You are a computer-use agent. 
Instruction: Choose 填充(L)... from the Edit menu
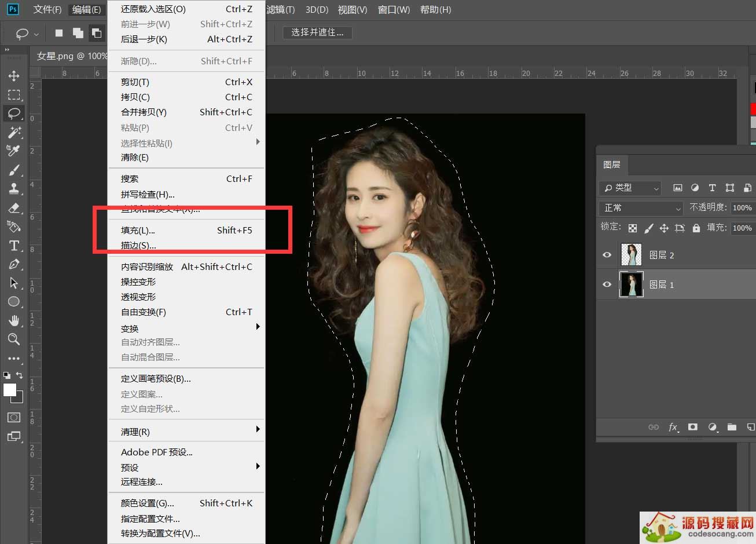[186, 230]
